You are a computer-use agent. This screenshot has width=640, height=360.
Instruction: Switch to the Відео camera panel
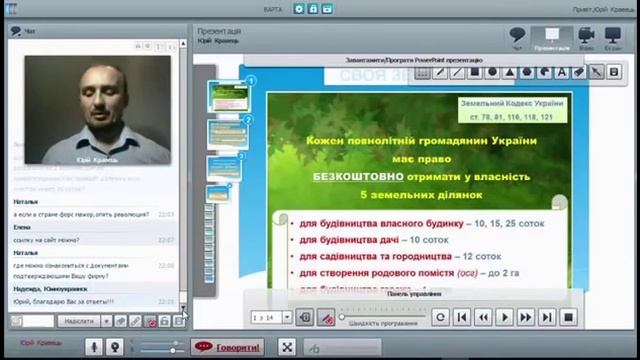(x=586, y=39)
